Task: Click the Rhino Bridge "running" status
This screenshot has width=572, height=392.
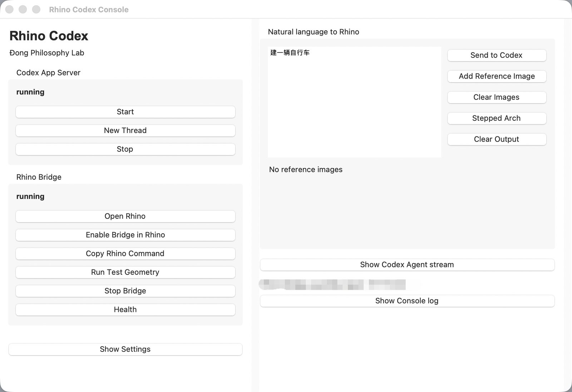Action: point(30,197)
